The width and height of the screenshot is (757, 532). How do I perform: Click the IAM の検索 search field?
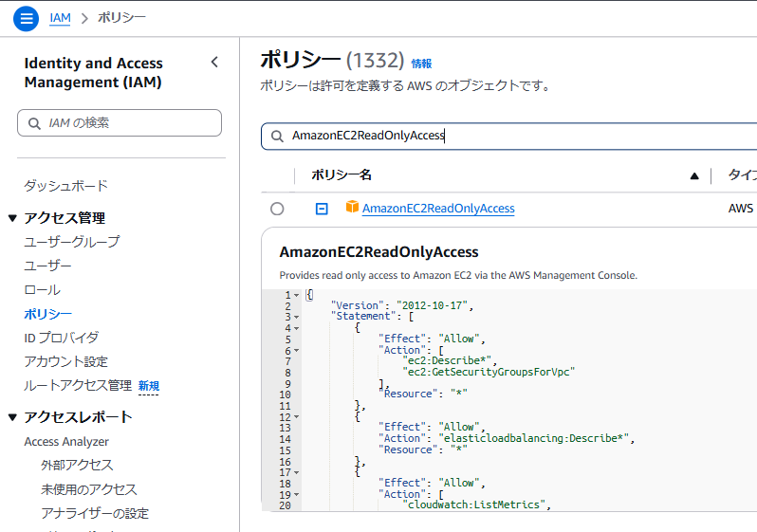120,123
